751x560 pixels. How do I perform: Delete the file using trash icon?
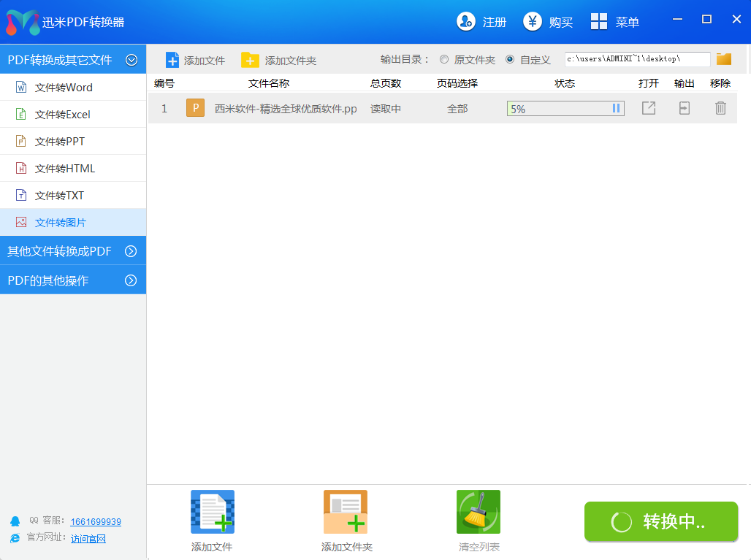tap(720, 108)
